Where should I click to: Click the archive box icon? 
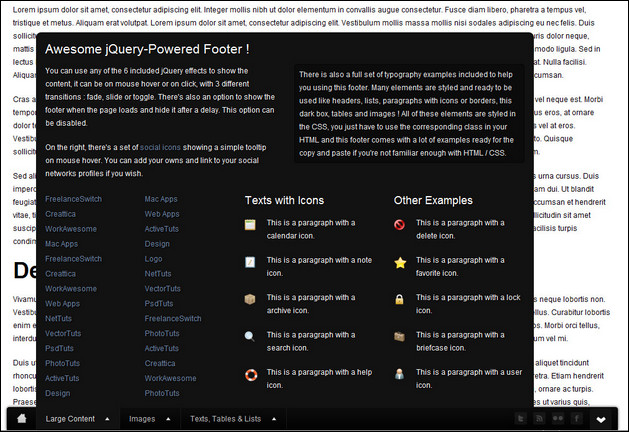click(x=251, y=299)
